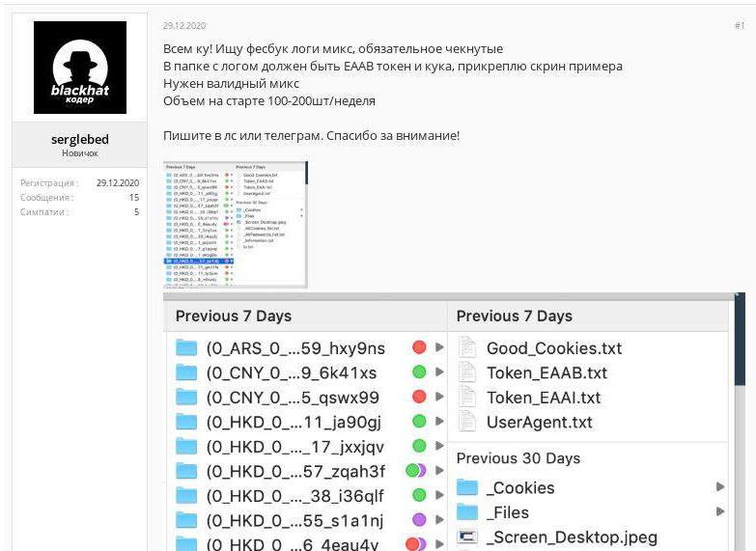The height and width of the screenshot is (551, 756).
Task: Select the _Screen_Desktop.jpeg file name
Action: tap(572, 537)
